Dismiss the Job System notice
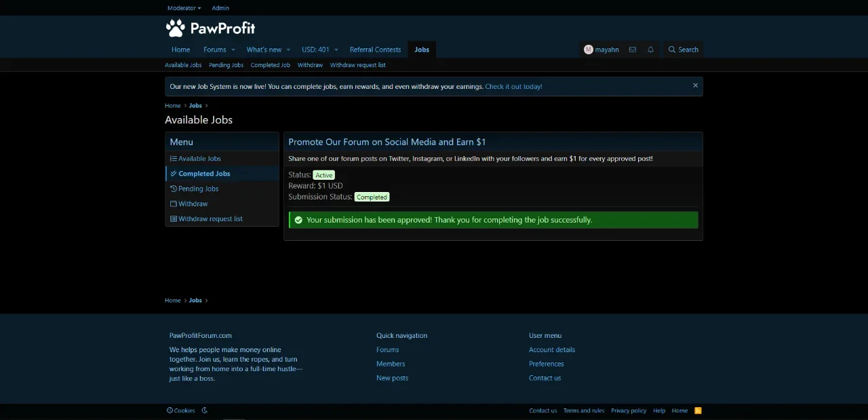868x420 pixels. pos(695,85)
